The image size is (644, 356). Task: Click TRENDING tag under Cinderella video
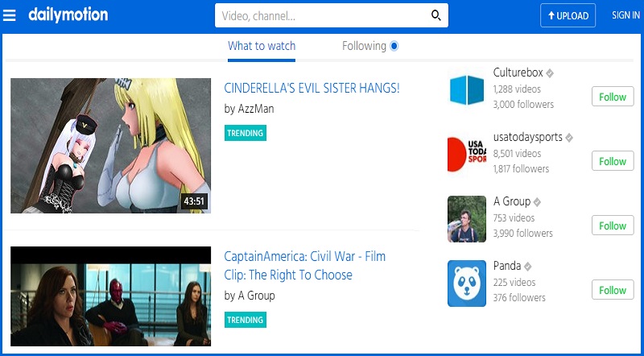point(246,133)
